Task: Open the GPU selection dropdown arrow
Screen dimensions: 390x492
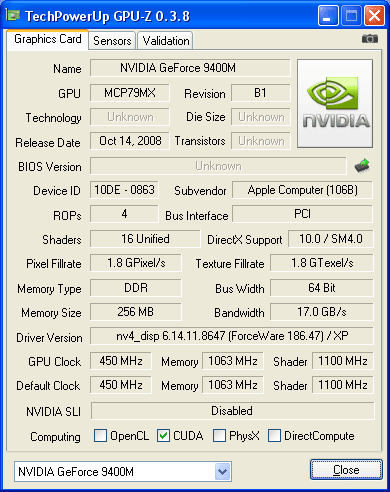Action: click(x=223, y=471)
